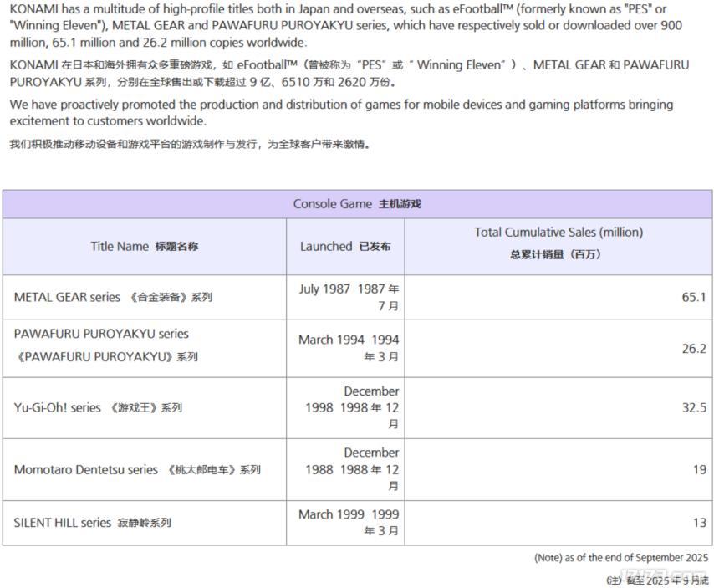The height and width of the screenshot is (588, 714).
Task: Click the paragraph starting "We have proactively promoted"
Action: [x=341, y=113]
